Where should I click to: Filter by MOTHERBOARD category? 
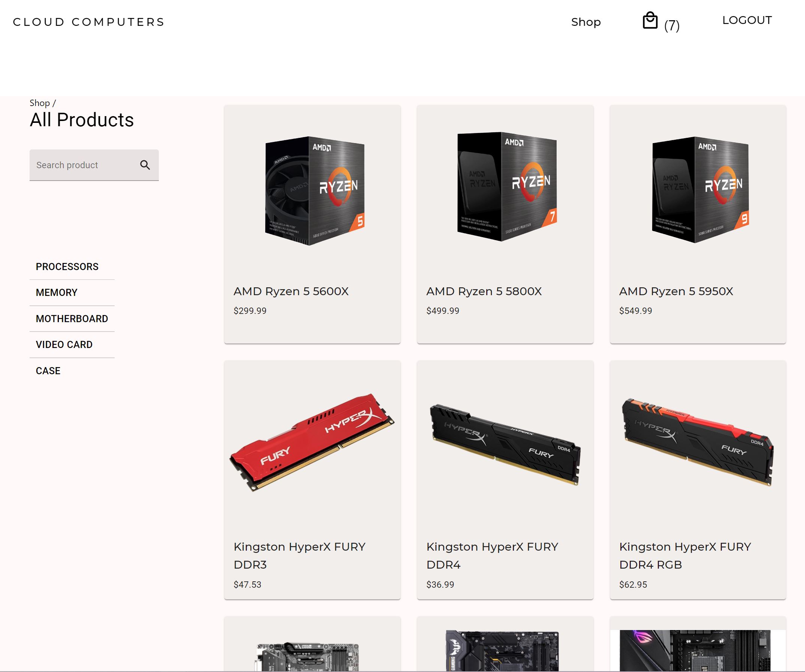[x=72, y=318]
